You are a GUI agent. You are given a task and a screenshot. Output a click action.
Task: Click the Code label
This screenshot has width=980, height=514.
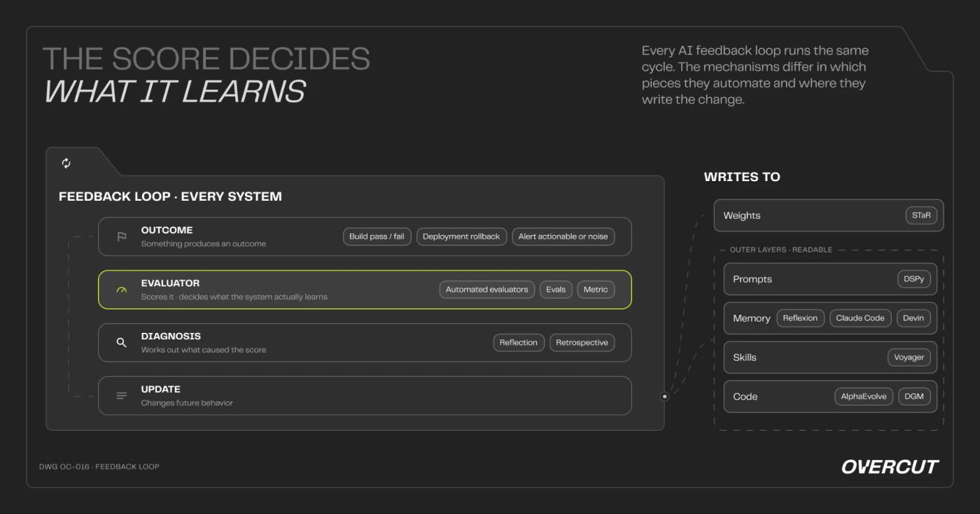(x=745, y=397)
